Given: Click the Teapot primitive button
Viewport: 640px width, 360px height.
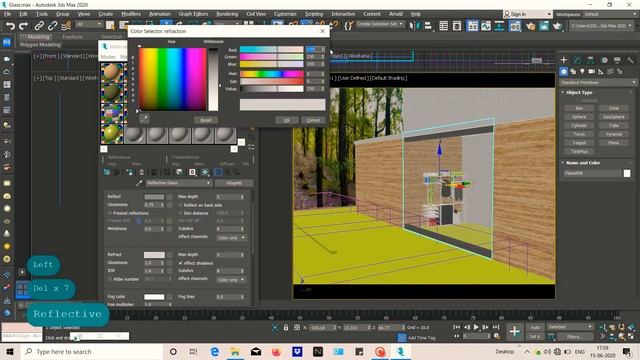Looking at the screenshot, I should 579,143.
